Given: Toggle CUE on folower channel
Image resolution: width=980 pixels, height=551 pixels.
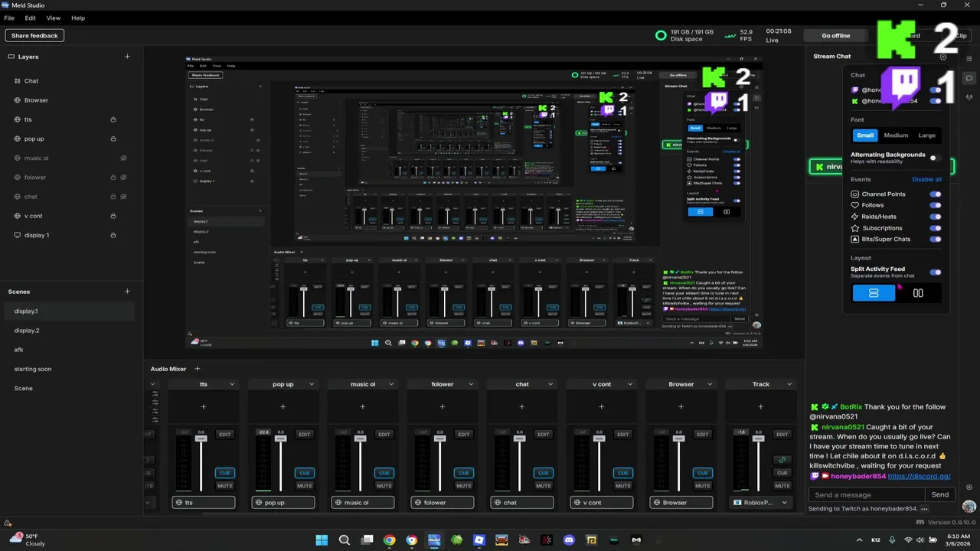Looking at the screenshot, I should pos(464,473).
